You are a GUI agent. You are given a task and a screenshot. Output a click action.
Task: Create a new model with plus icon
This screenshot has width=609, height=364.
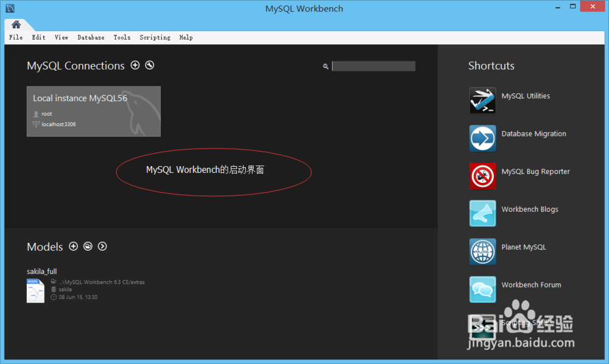tap(73, 247)
